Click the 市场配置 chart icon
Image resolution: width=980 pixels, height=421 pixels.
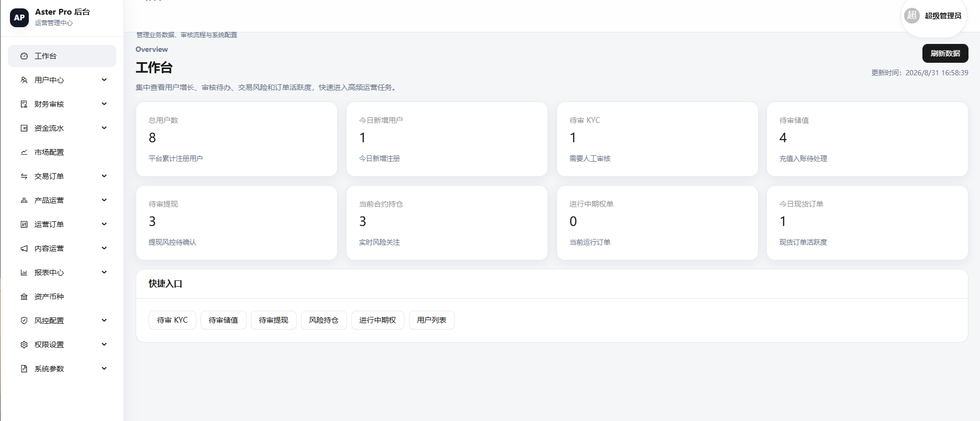pos(24,152)
